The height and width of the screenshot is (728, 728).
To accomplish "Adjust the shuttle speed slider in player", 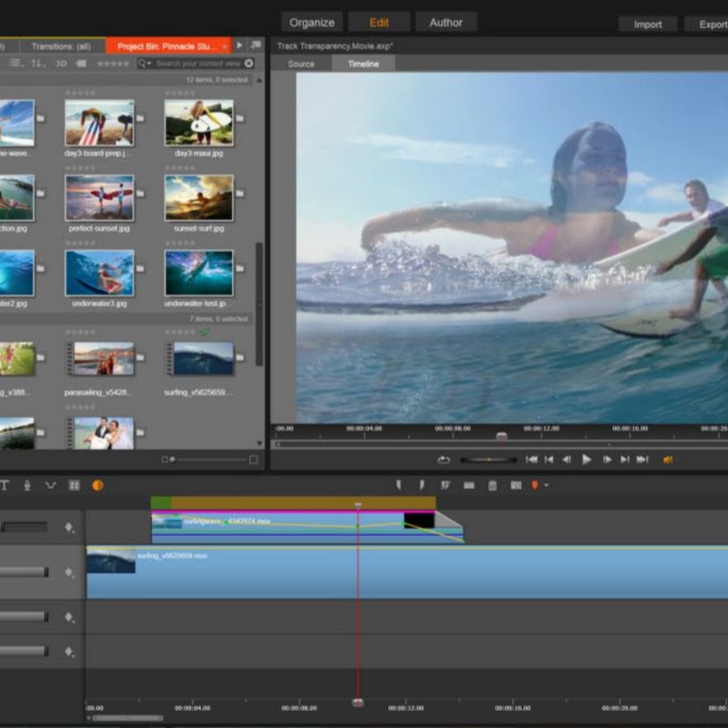I will [x=489, y=459].
